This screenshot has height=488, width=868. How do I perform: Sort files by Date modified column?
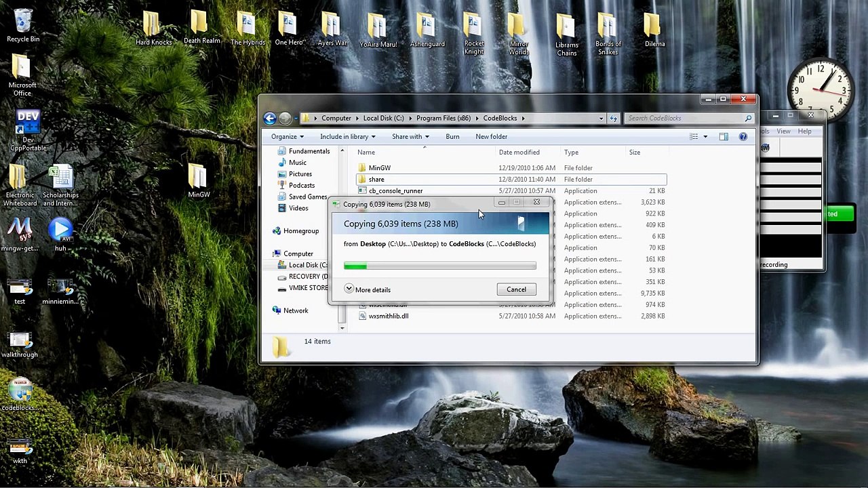point(519,152)
